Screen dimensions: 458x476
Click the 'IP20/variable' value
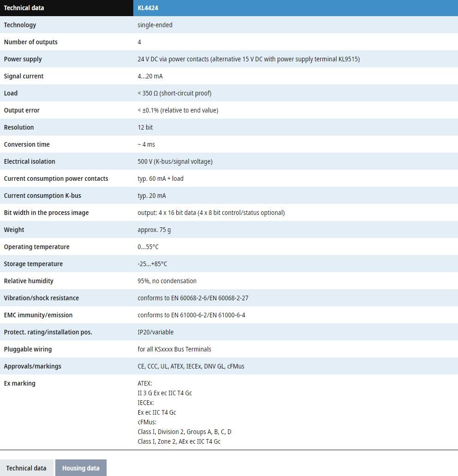pos(156,332)
